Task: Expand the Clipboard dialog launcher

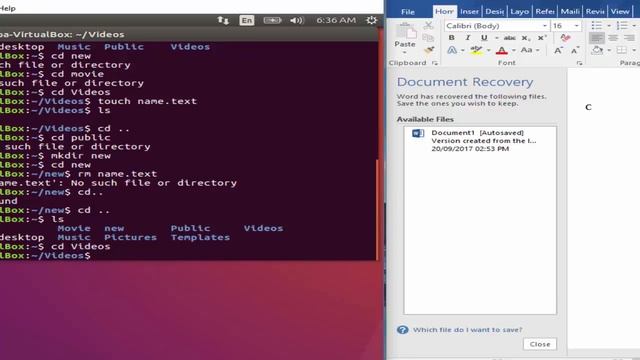Action: (435, 63)
